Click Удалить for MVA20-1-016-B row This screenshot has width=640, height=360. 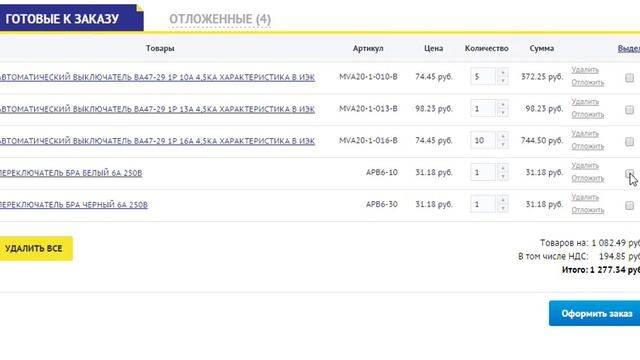[x=585, y=133]
